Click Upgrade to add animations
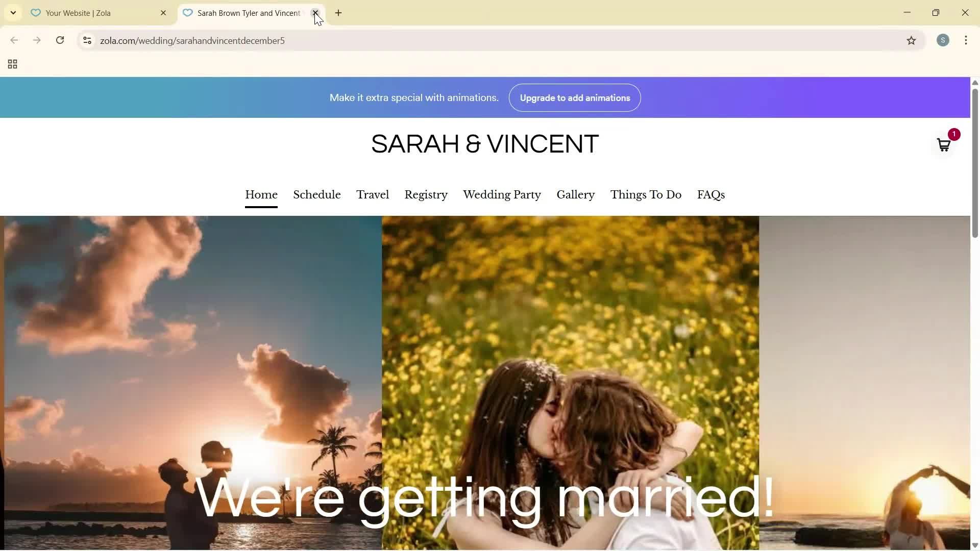Screen dimensions: 980x551 click(574, 97)
